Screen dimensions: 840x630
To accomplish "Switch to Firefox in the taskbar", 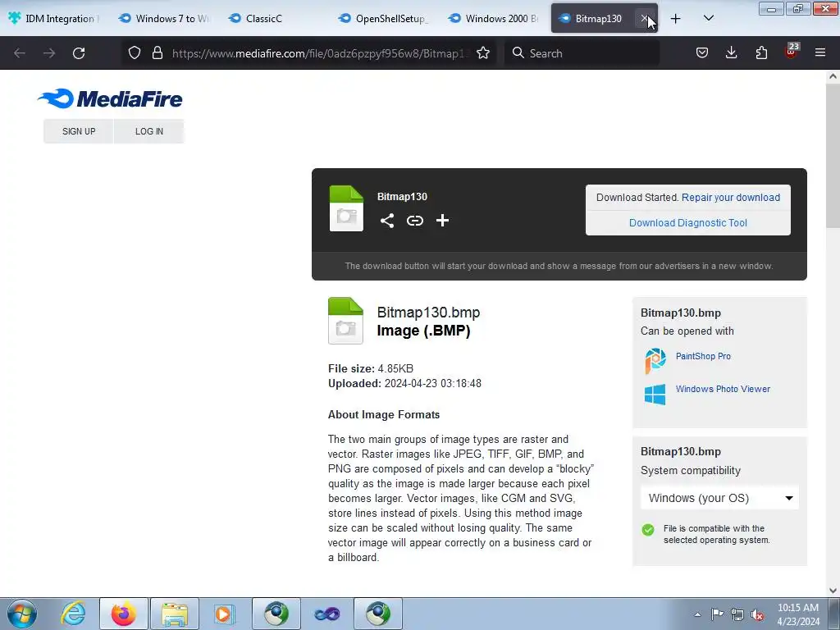I will [x=123, y=614].
